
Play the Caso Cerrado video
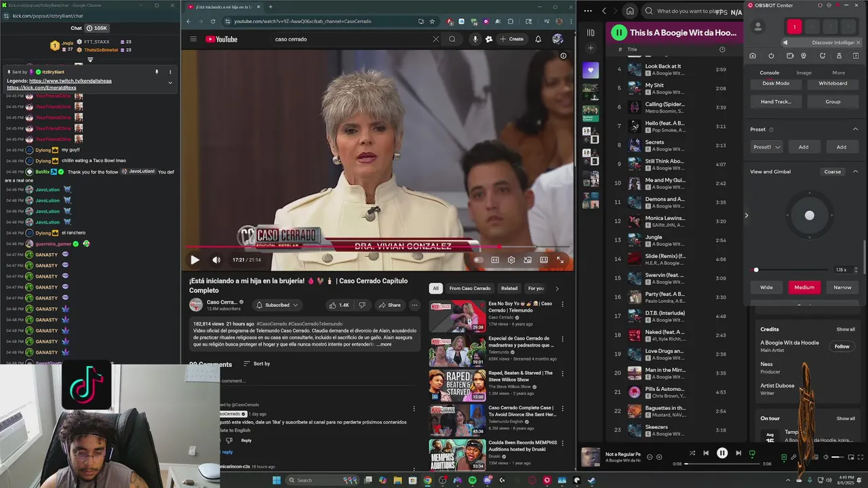pyautogui.click(x=195, y=260)
